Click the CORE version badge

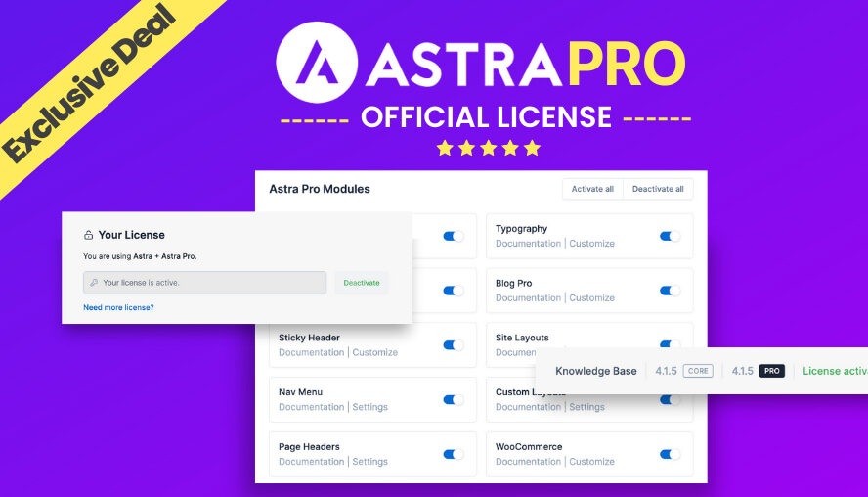(697, 371)
